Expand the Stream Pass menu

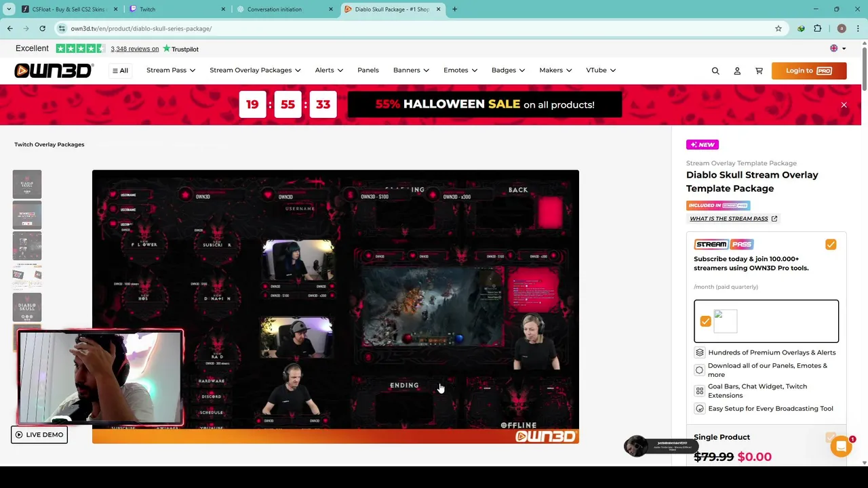point(171,70)
